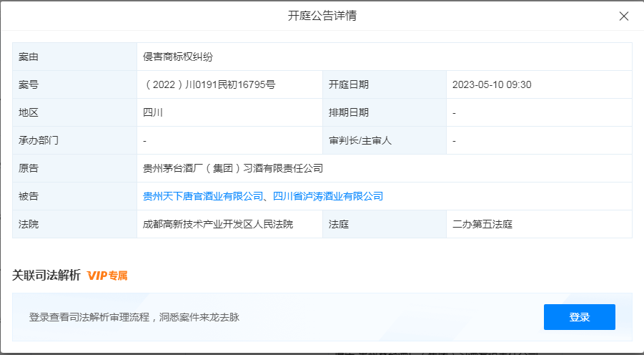The height and width of the screenshot is (355, 644).
Task: Click the VIP专属 badge
Action: 107,276
